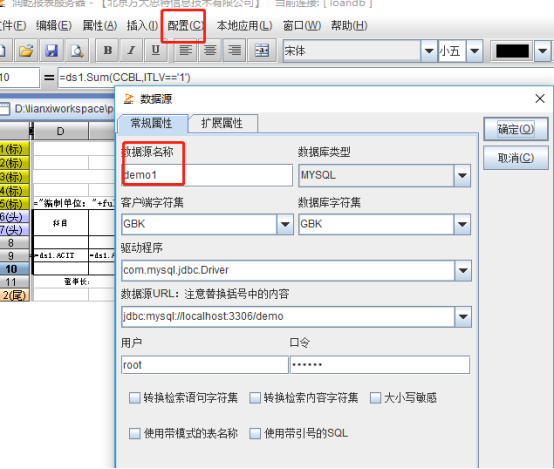
Task: Check 使用带引号的SQL option
Action: click(x=255, y=433)
